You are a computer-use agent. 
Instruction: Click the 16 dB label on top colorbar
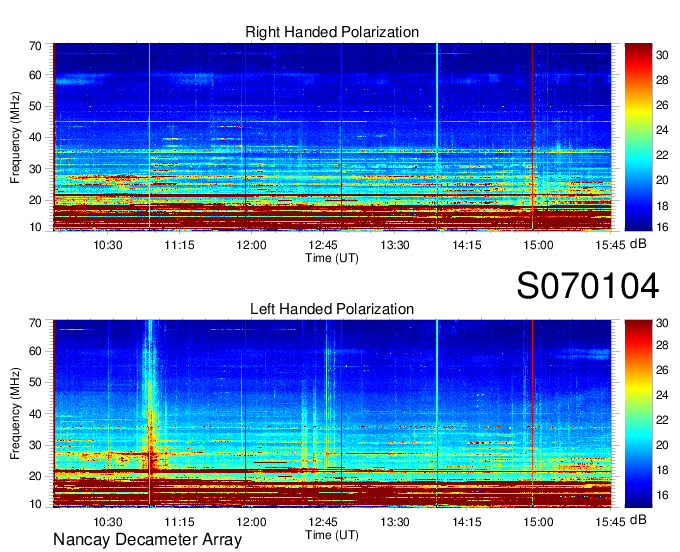coord(662,227)
